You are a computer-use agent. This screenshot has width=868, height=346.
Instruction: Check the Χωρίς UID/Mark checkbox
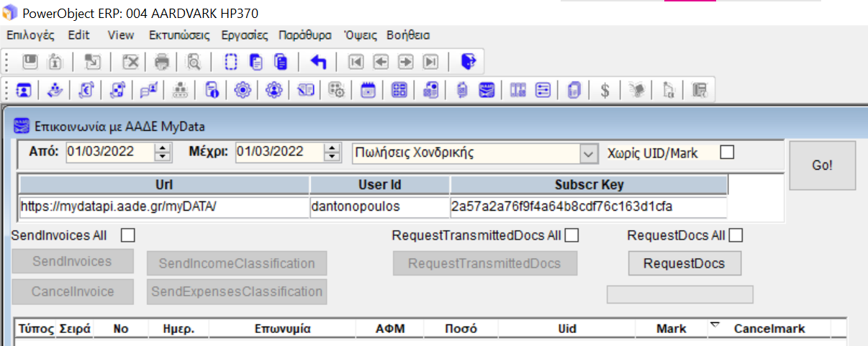728,152
